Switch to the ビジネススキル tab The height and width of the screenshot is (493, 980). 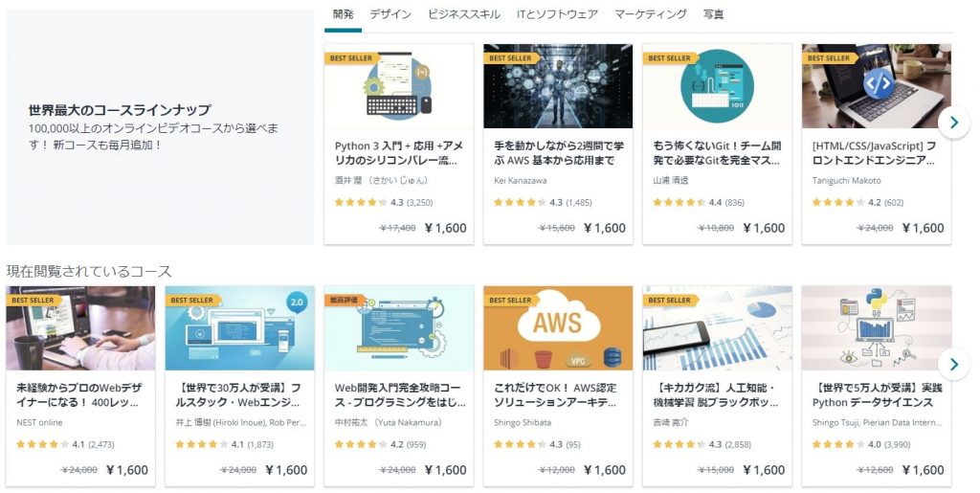(464, 13)
